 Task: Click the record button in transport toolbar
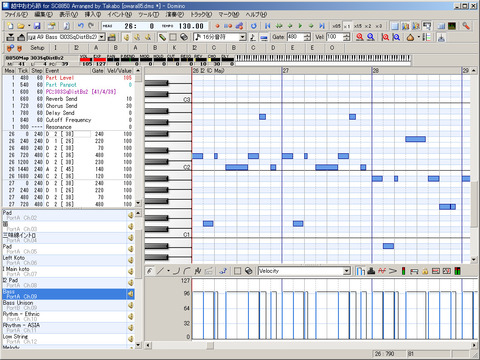[x=217, y=26]
